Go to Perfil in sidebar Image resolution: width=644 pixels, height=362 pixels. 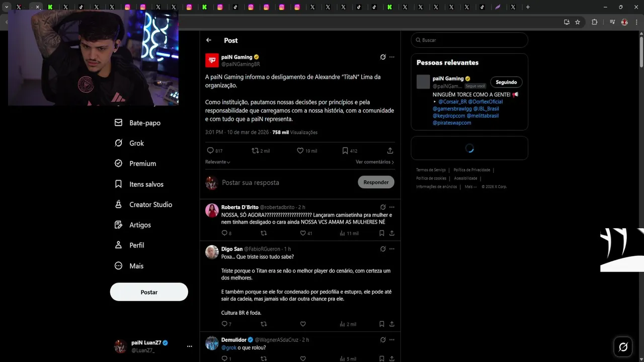point(130,245)
